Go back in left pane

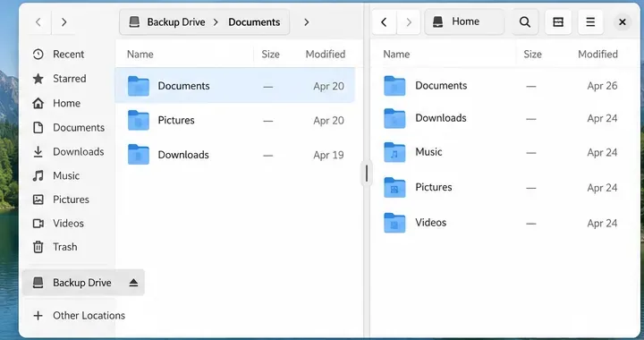pos(38,22)
